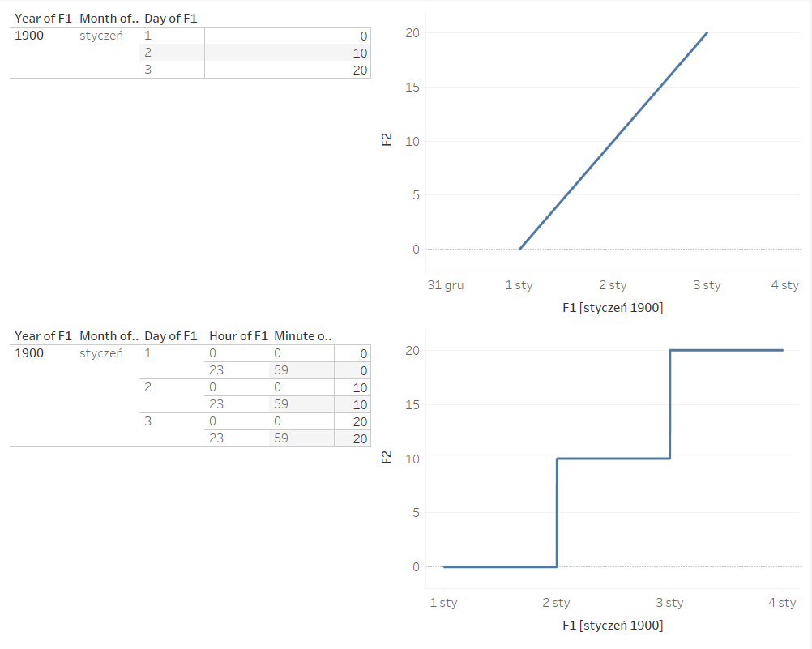Click the "2 sty" label on the bottom chart axis
Viewport: 812px width, 649px height.
556,603
